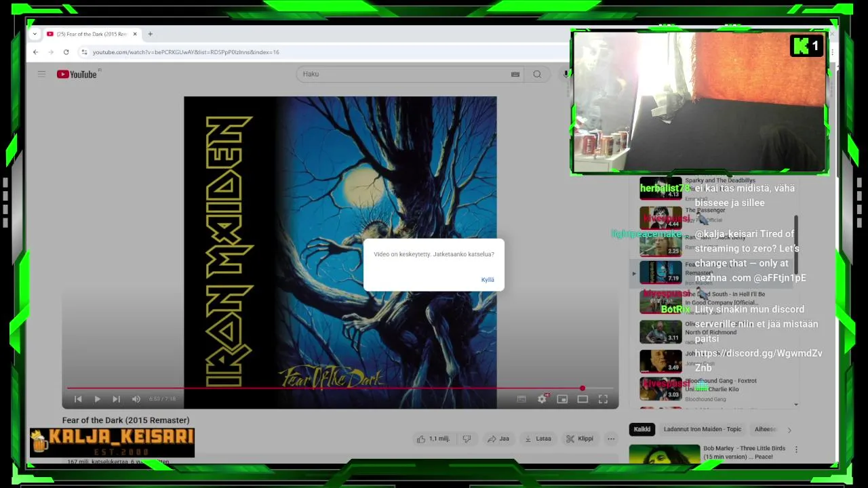The height and width of the screenshot is (488, 868).
Task: Skip to previous video in player
Action: (x=78, y=399)
